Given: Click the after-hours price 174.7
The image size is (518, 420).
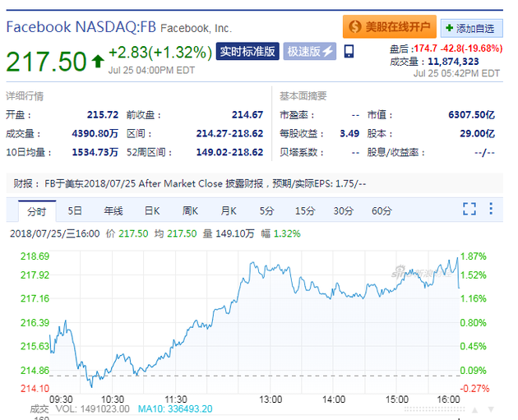Looking at the screenshot, I should click(426, 48).
